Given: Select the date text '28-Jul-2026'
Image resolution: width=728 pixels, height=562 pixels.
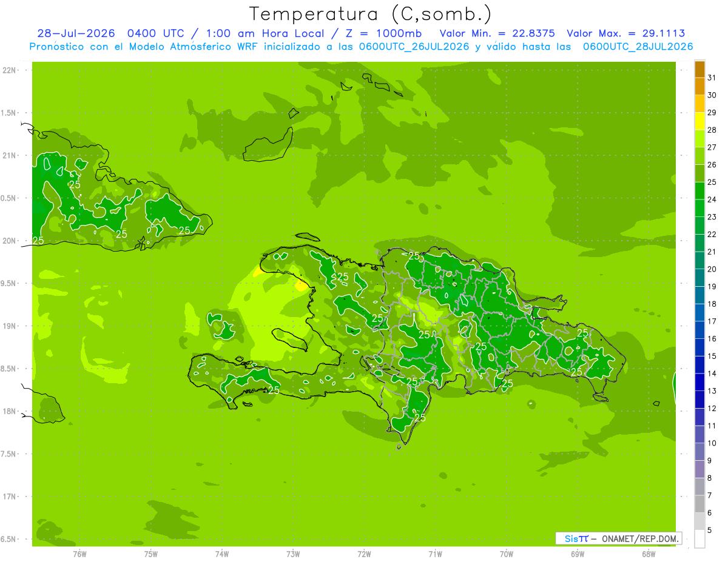Looking at the screenshot, I should coord(76,33).
